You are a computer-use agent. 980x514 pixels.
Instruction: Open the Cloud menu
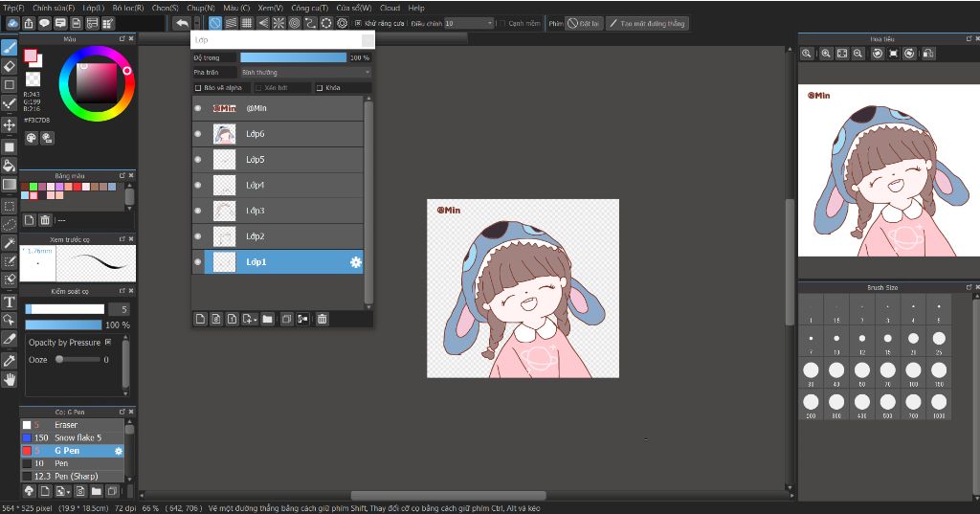pyautogui.click(x=390, y=8)
